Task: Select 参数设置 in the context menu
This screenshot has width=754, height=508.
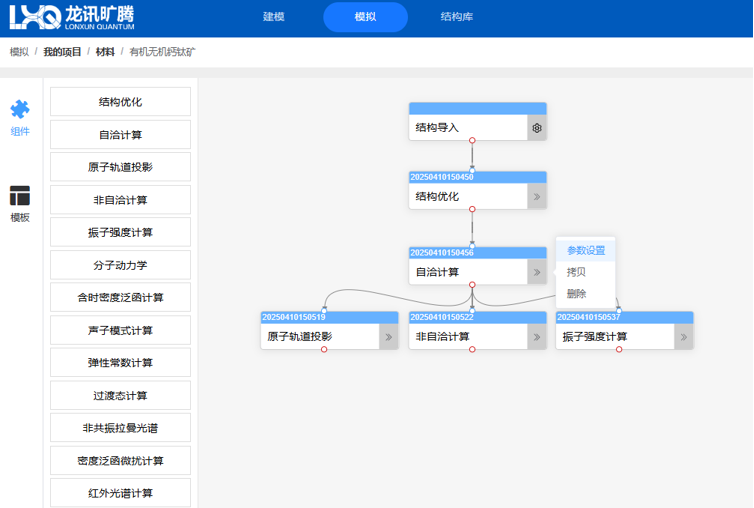Action: (x=586, y=251)
